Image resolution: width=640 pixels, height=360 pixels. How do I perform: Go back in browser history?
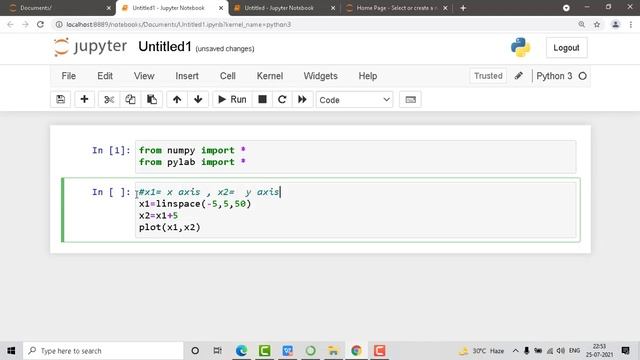pos(10,24)
